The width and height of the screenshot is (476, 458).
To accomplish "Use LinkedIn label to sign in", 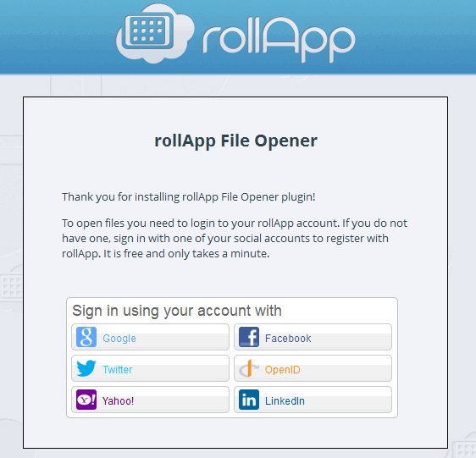I will [285, 401].
